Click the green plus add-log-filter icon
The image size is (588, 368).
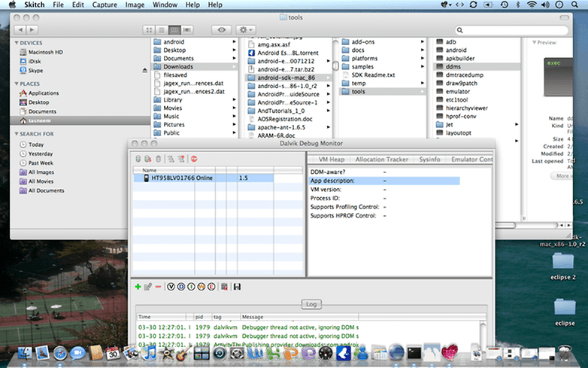(x=138, y=287)
